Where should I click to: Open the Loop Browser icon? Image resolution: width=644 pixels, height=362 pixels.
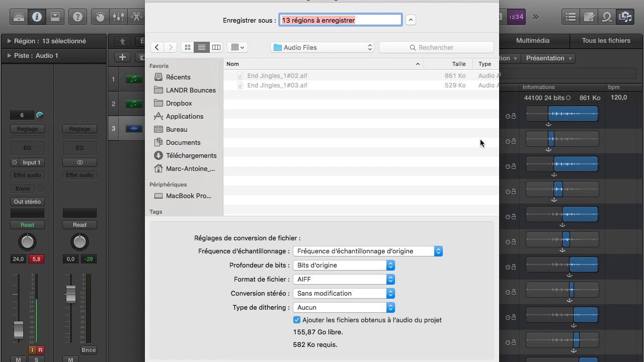tap(607, 17)
